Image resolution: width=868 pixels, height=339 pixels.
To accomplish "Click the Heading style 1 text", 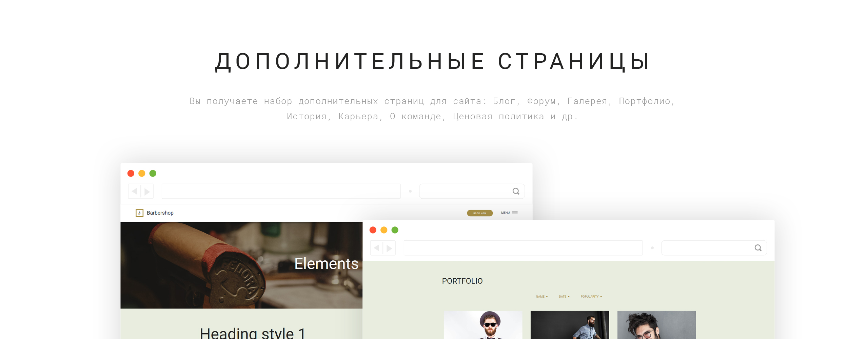I will click(253, 333).
